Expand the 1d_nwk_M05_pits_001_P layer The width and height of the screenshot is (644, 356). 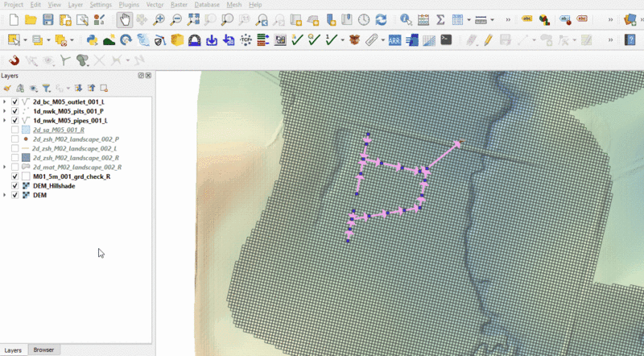[5, 111]
